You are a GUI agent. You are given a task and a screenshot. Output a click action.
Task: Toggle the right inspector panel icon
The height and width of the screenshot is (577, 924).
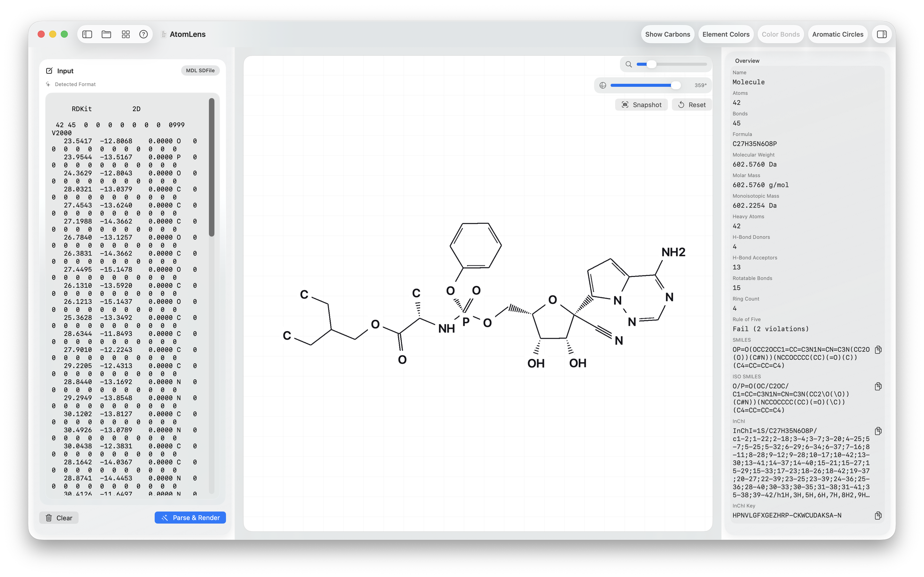882,34
